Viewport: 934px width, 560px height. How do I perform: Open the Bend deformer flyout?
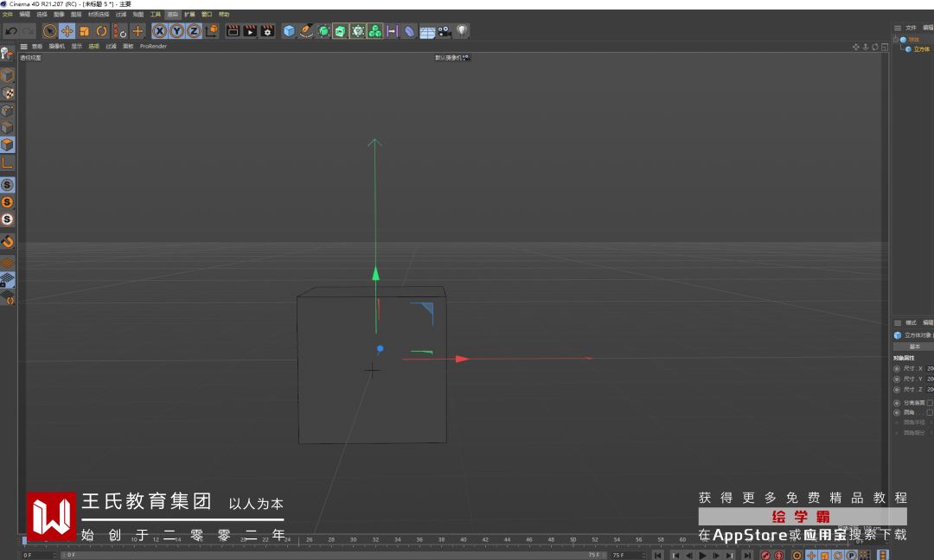409,31
